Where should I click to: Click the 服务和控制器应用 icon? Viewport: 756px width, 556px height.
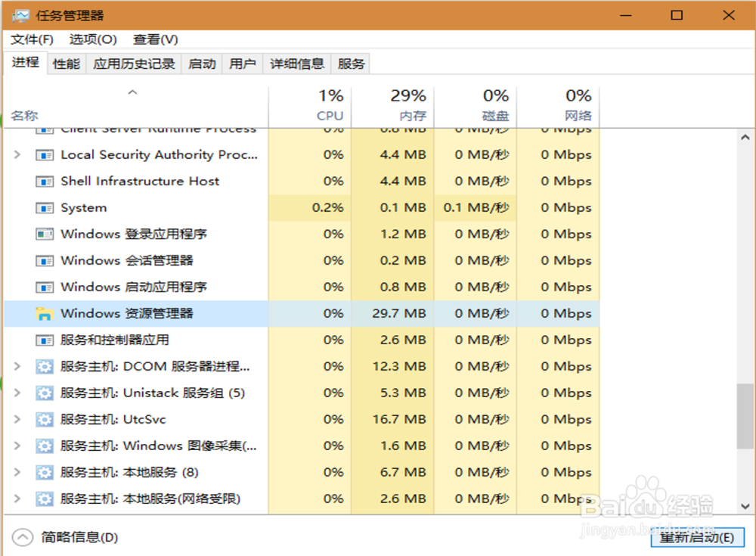point(45,340)
